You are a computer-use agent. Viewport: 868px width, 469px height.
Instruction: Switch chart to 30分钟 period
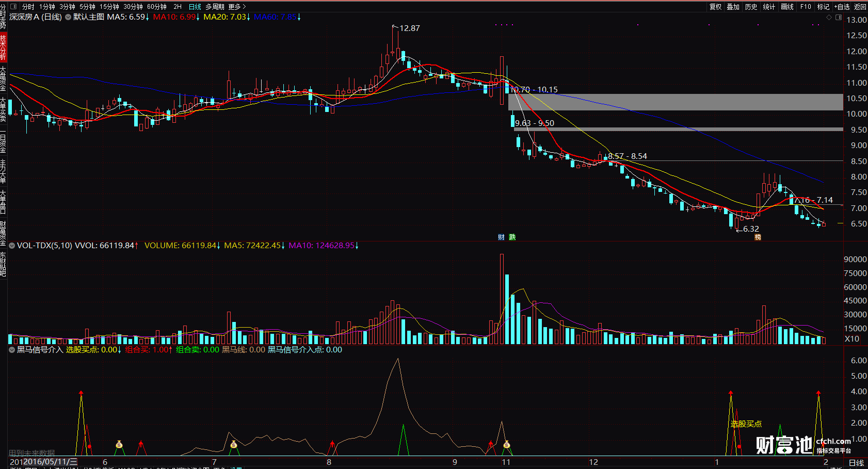[133, 7]
